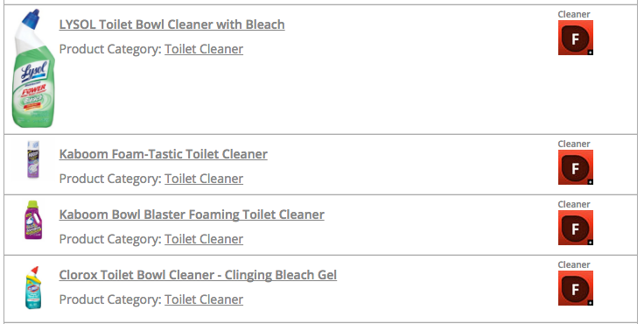Click the Toilet Cleaner category link under Kaboom Bowl Blaster
Screen dimensions: 644x324
point(204,239)
